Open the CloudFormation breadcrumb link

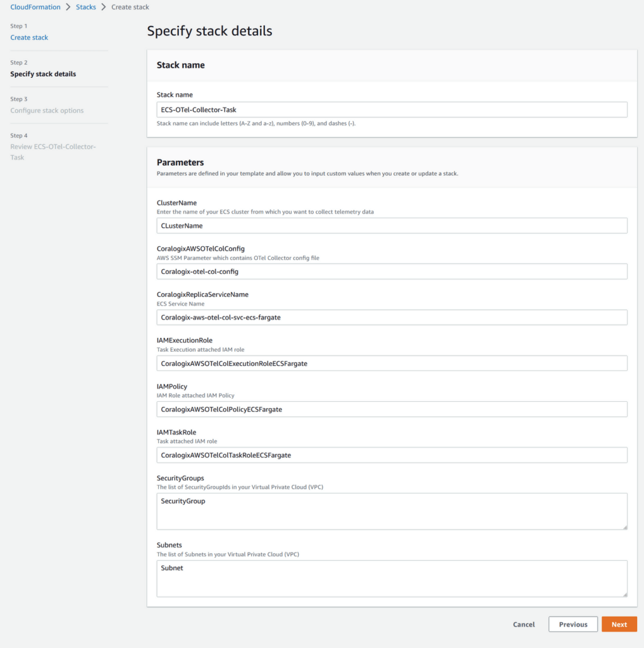point(35,7)
